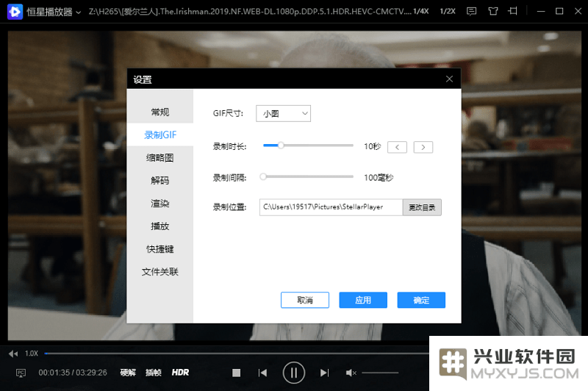Adjust the 录制间隔 slider handle

[263, 176]
